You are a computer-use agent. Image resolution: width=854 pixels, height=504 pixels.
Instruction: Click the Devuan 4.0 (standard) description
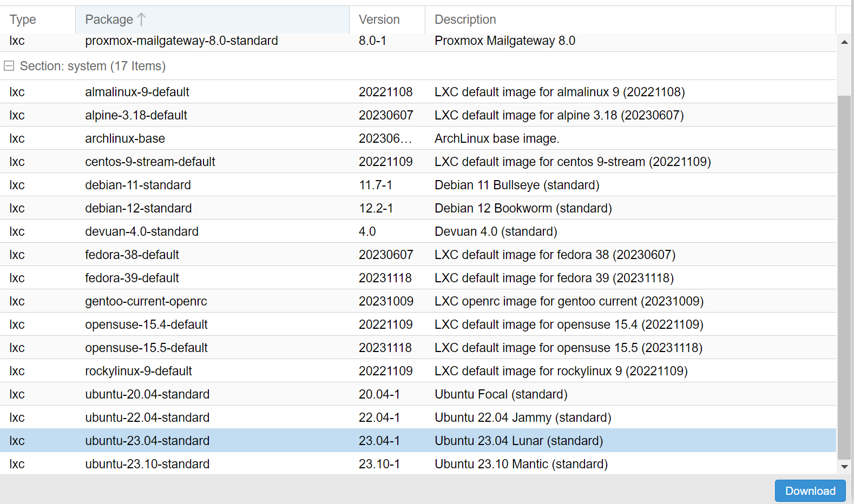click(x=496, y=231)
